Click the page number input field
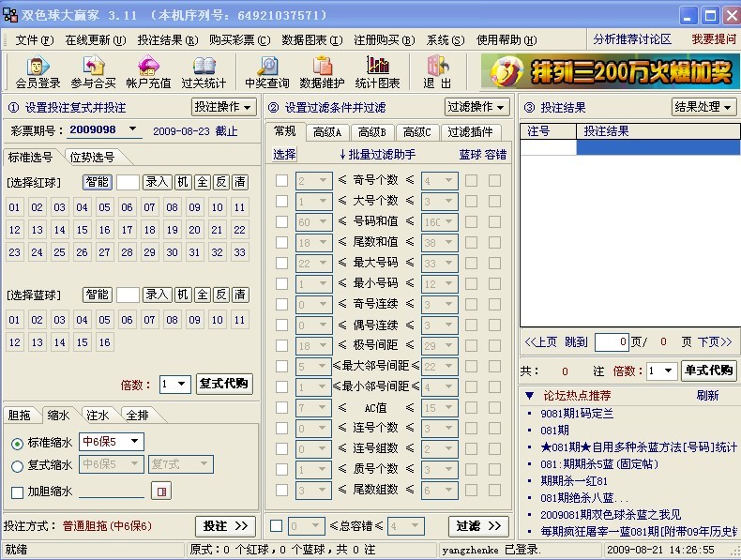The height and width of the screenshot is (560, 741). pyautogui.click(x=612, y=341)
